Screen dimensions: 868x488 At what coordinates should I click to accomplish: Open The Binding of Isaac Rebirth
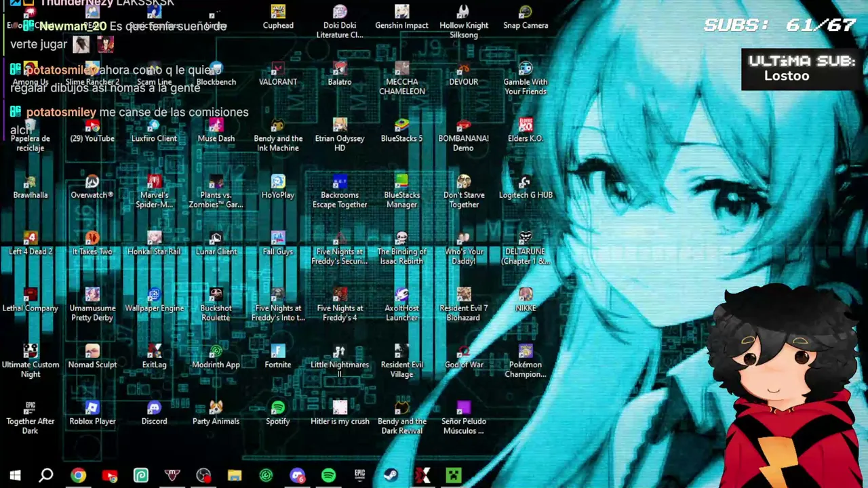pyautogui.click(x=402, y=248)
